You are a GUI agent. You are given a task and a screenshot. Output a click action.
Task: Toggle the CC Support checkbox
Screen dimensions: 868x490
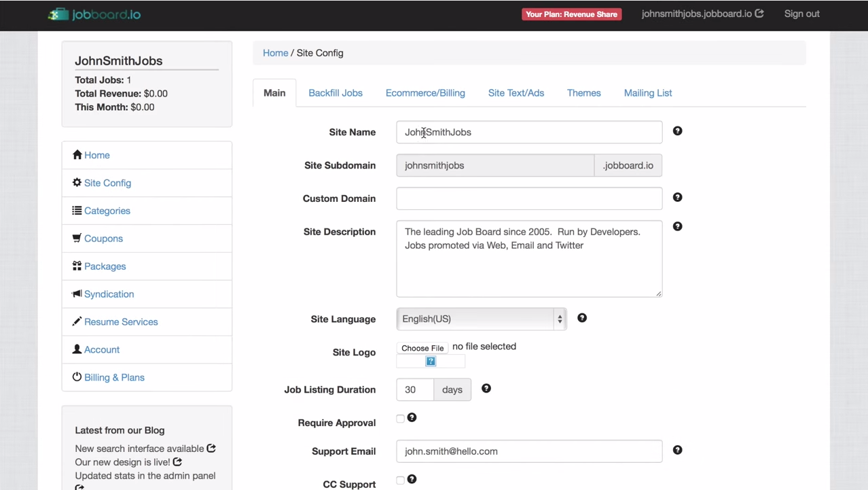400,480
